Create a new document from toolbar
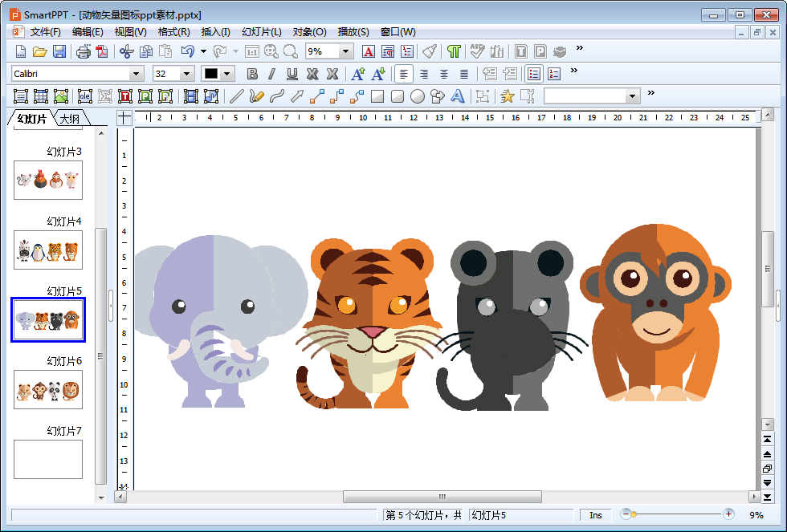The height and width of the screenshot is (532, 787). click(21, 51)
